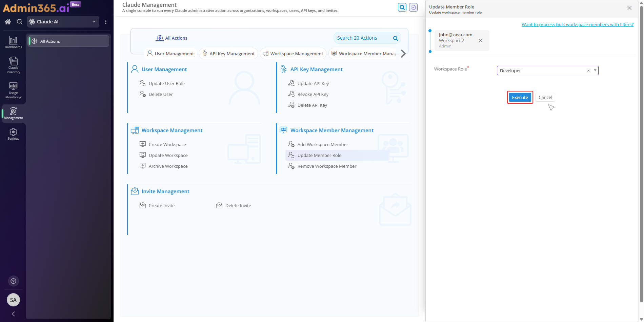
Task: Click the Cancel button
Action: pyautogui.click(x=545, y=97)
